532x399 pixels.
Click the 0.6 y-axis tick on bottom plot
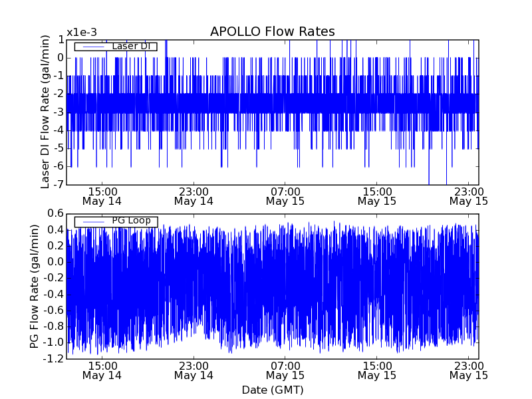[x=55, y=213]
